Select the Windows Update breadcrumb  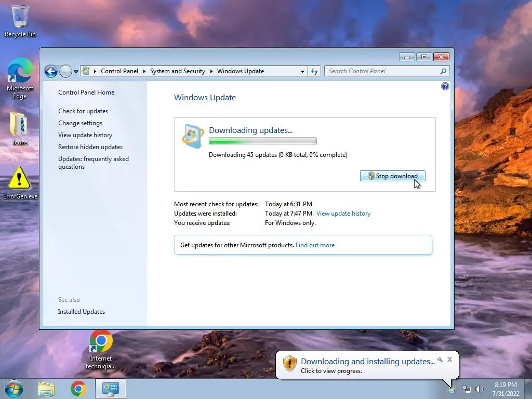coord(241,71)
